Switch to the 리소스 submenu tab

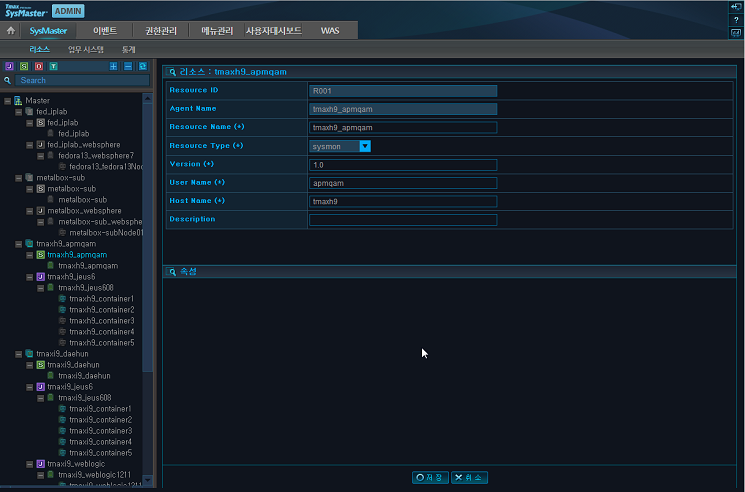[39, 49]
